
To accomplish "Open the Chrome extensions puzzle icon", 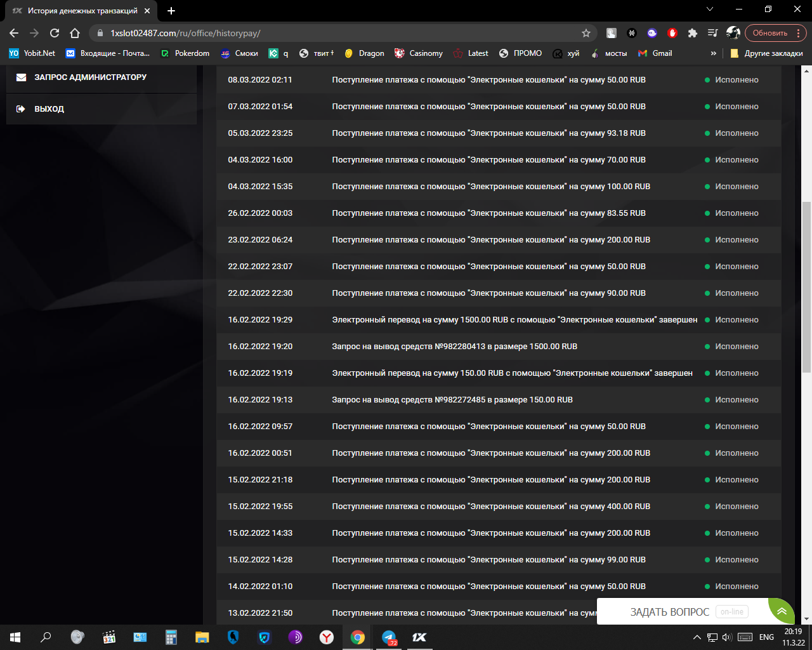I will tap(692, 33).
